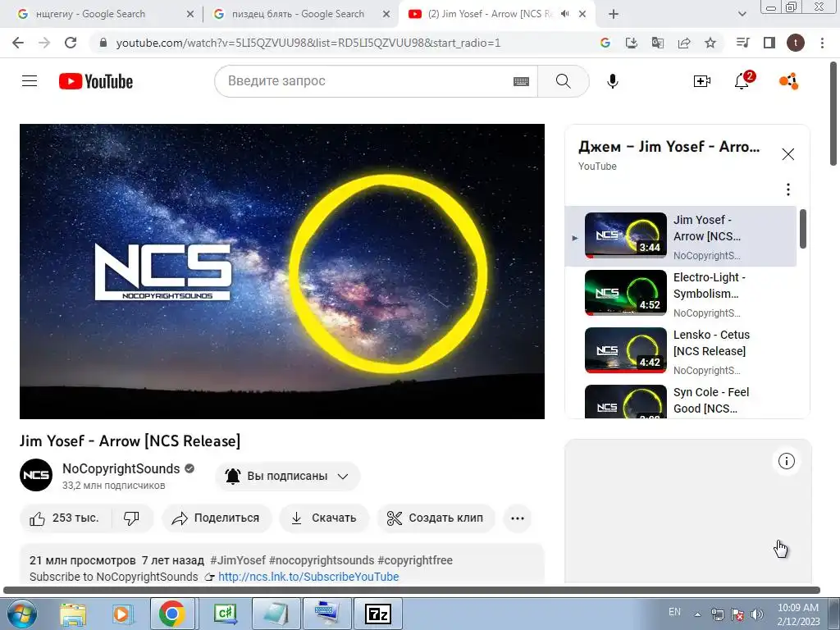Dislike the video with thumbs down
The height and width of the screenshot is (630, 840).
coord(132,518)
